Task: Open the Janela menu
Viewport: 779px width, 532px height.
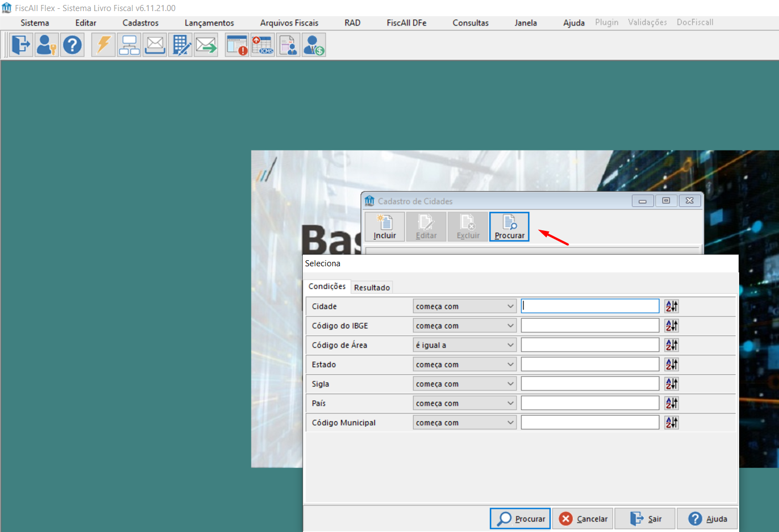Action: pos(525,23)
